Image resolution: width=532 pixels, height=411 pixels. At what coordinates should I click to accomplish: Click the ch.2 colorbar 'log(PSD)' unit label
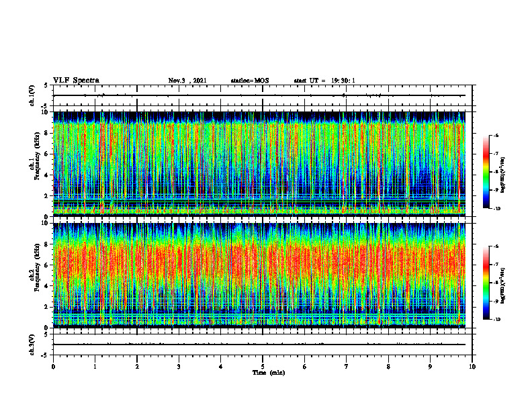click(503, 285)
